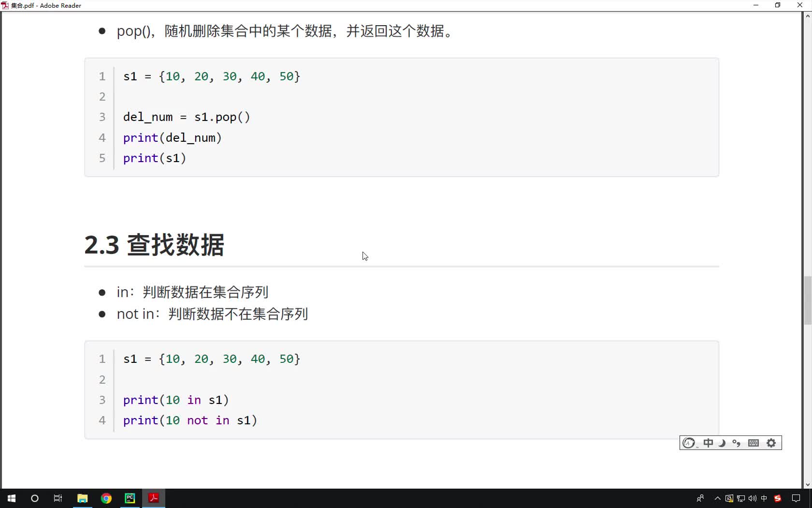Screen dimensions: 812x508
Task: Open the volume control tray icon
Action: [x=753, y=498]
